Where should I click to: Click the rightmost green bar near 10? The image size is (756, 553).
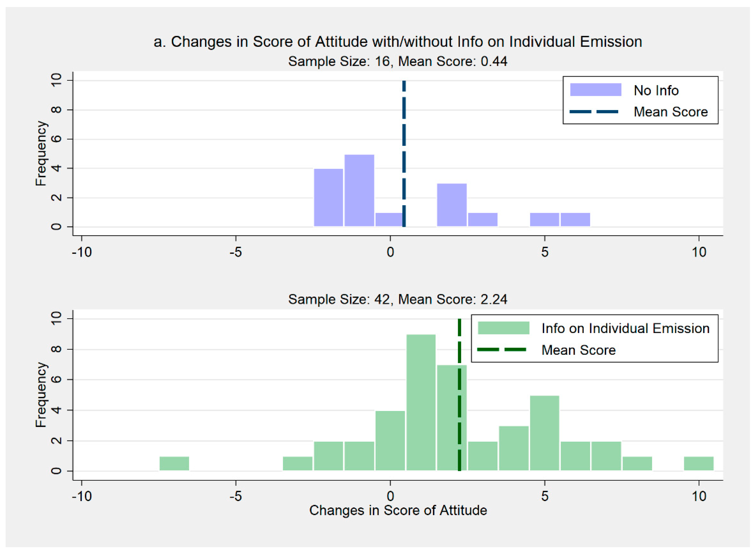click(x=698, y=464)
